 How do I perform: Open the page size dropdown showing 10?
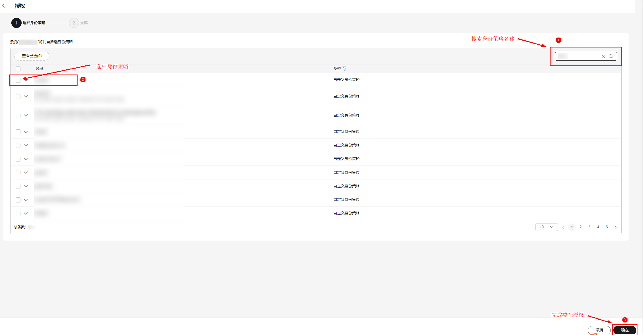point(547,227)
